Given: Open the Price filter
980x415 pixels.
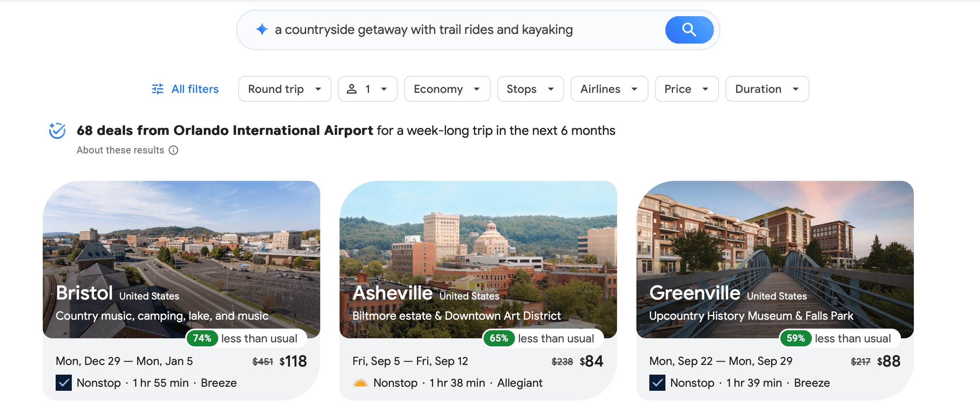Looking at the screenshot, I should (x=686, y=89).
